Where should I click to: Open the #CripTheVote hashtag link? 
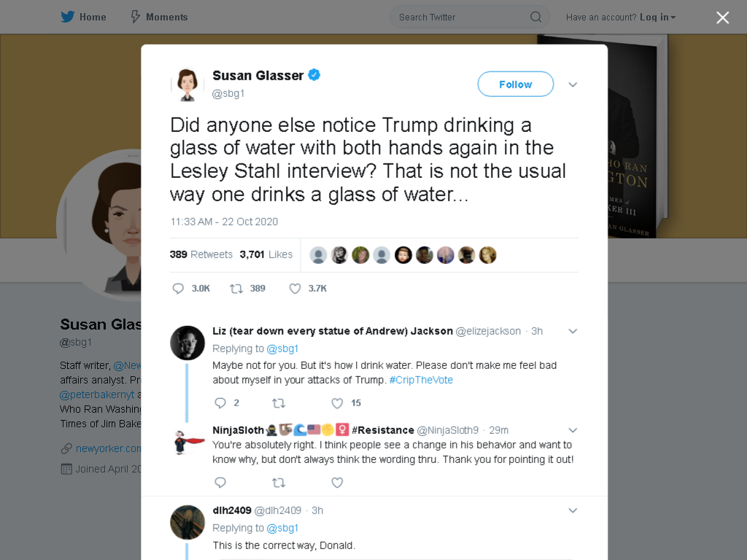tap(421, 380)
